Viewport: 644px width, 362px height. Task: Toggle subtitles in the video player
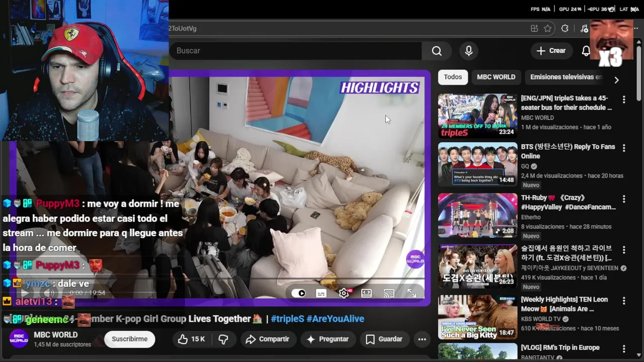pyautogui.click(x=321, y=293)
